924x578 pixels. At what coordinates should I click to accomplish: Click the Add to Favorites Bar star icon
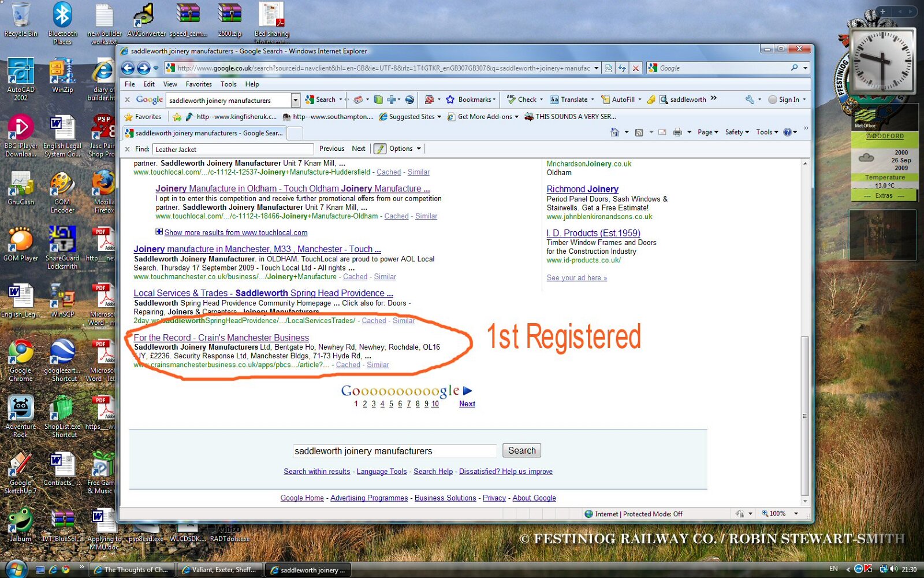[x=177, y=117]
